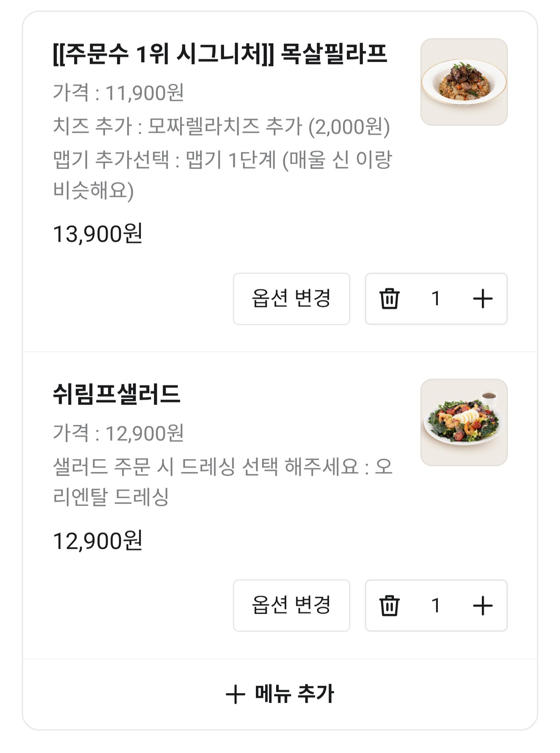Open 옵션 변경 for 목살필라프
Screen dimensions: 560x753
pos(291,299)
